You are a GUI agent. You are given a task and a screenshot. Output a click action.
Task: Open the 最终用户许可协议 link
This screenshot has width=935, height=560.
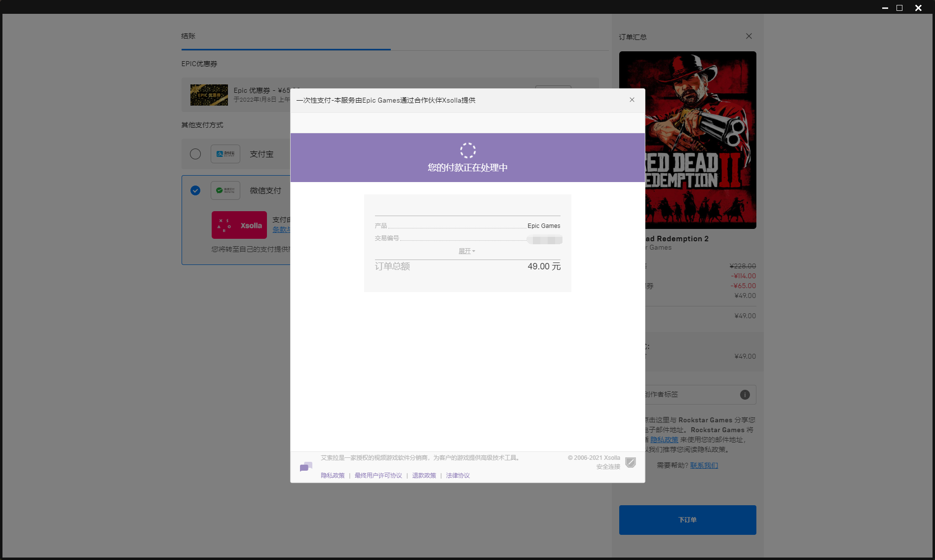378,476
